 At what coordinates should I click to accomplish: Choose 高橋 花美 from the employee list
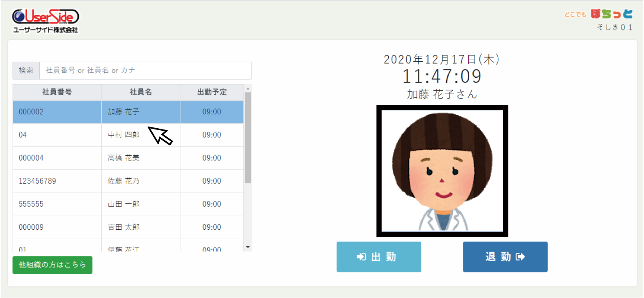click(124, 158)
